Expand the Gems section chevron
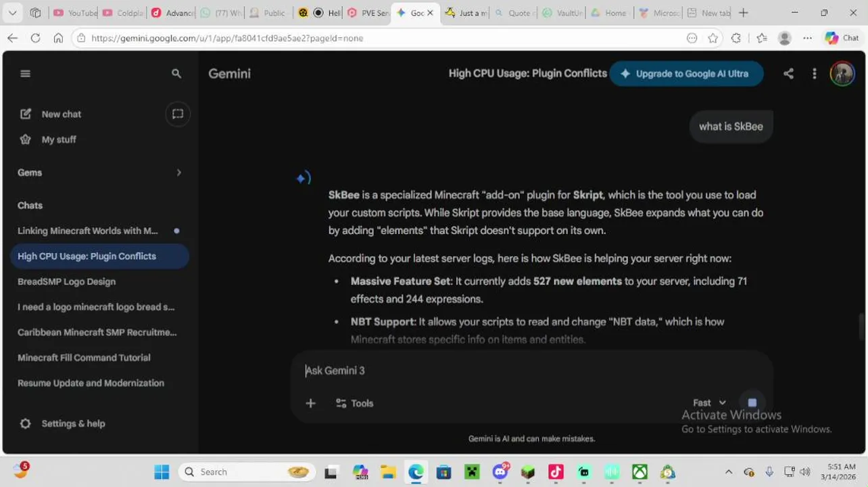 178,172
